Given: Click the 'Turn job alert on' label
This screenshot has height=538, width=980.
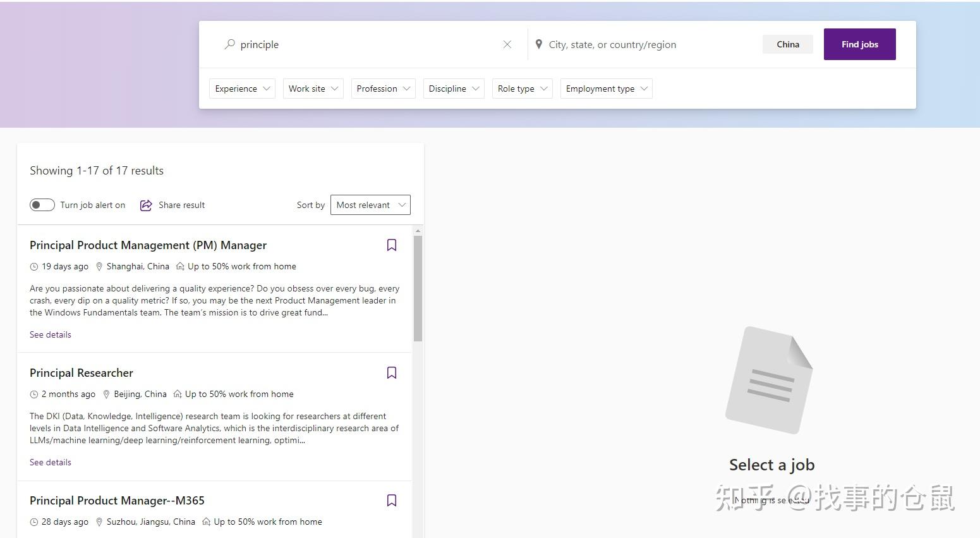Looking at the screenshot, I should [93, 205].
